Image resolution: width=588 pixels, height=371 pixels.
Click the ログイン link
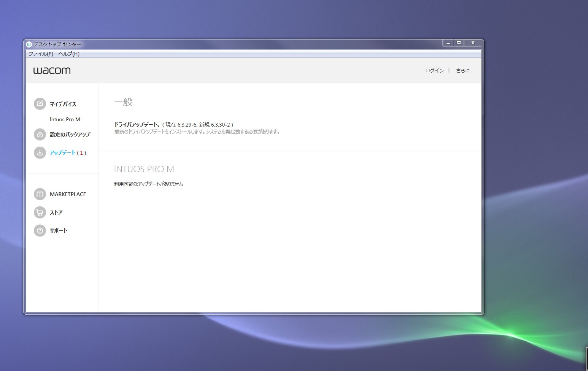click(434, 71)
